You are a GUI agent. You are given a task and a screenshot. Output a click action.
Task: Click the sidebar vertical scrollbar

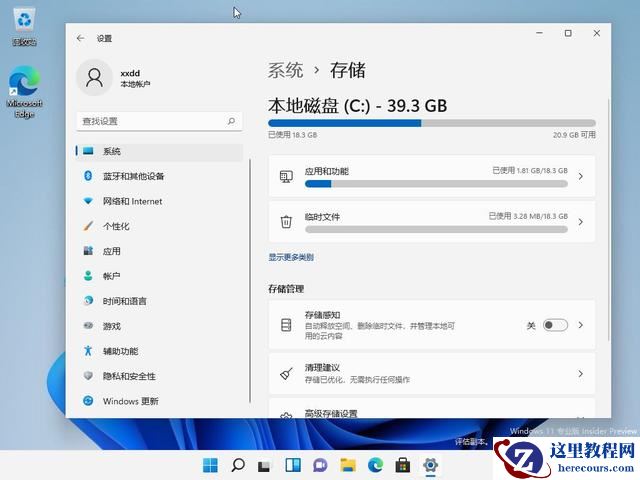[250, 281]
